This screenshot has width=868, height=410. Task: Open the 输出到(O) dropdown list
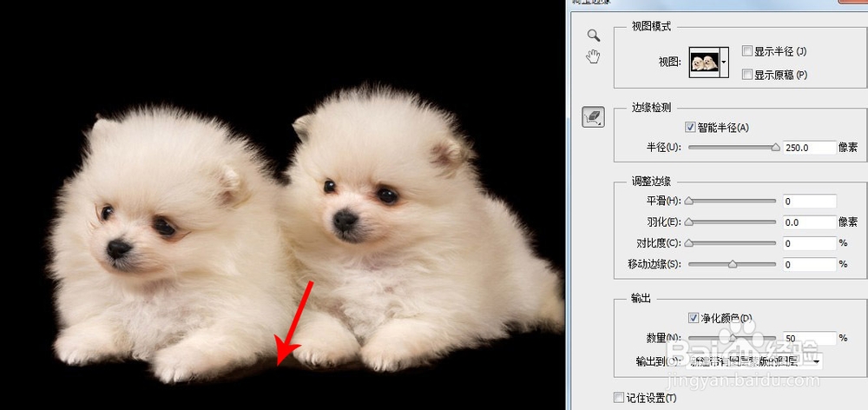754,361
